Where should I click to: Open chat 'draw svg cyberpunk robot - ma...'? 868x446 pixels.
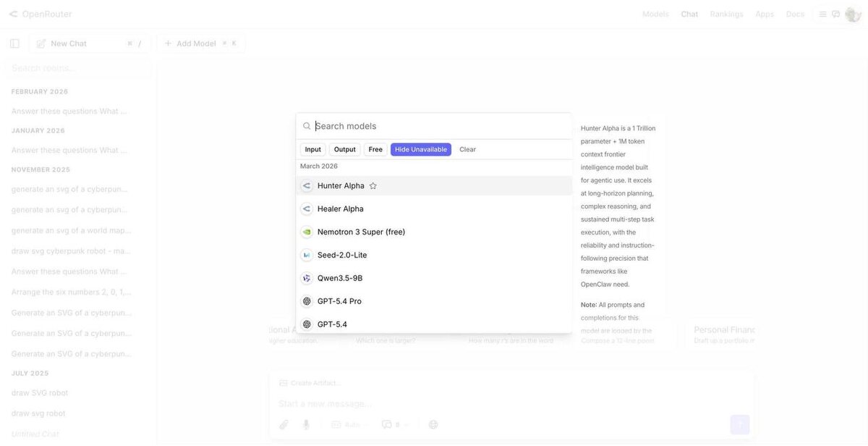[71, 251]
